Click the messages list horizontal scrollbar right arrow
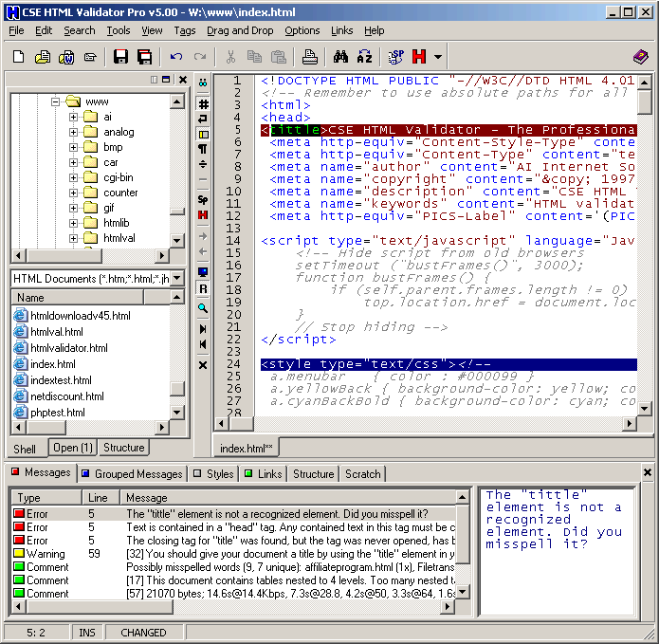 pyautogui.click(x=448, y=607)
